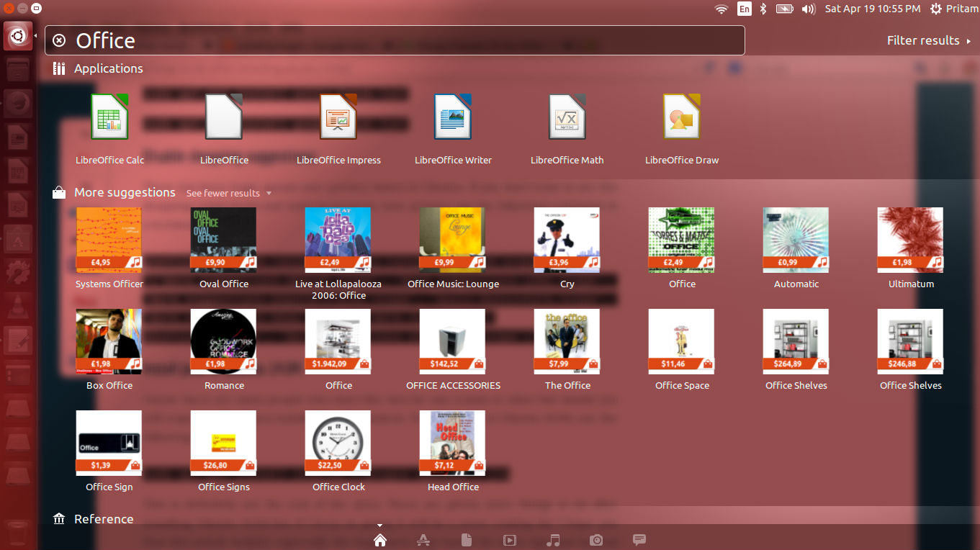Switch to the Video lens
Viewport: 980px width, 550px height.
pyautogui.click(x=510, y=540)
